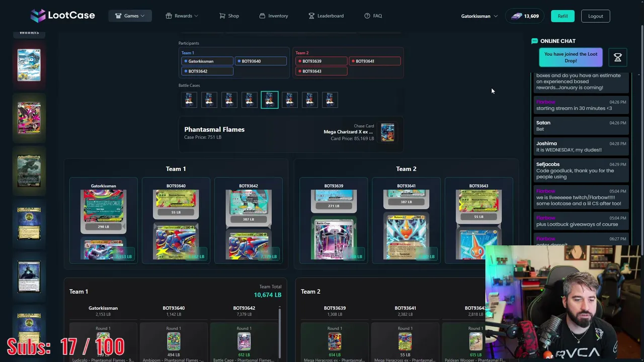Select the first battle case icon
Viewport: 644px width, 362px height.
[189, 100]
